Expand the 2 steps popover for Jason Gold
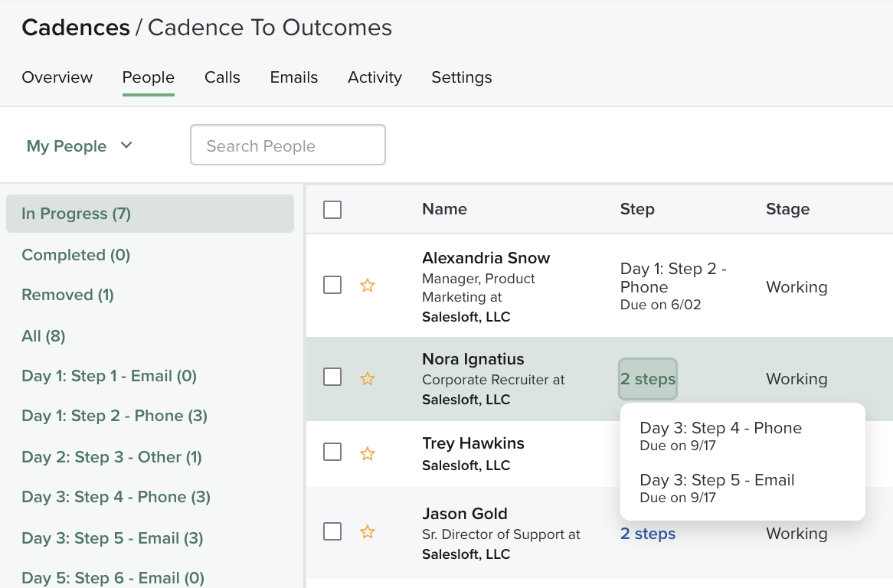The width and height of the screenshot is (893, 588). point(647,534)
